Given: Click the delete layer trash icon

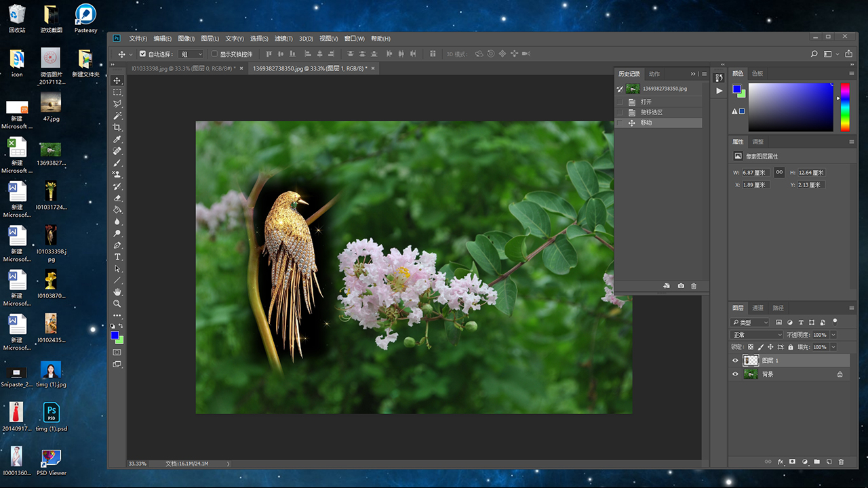Looking at the screenshot, I should point(841,462).
